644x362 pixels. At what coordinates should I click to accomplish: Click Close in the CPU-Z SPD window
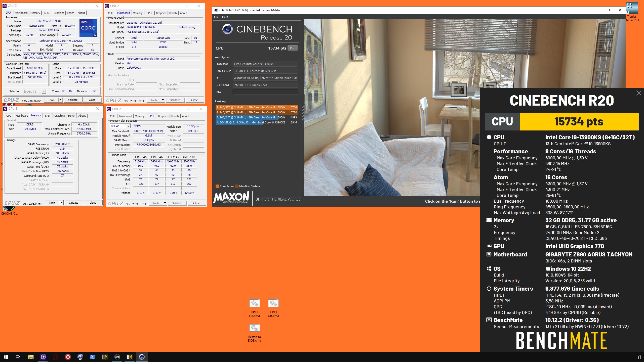tap(196, 203)
